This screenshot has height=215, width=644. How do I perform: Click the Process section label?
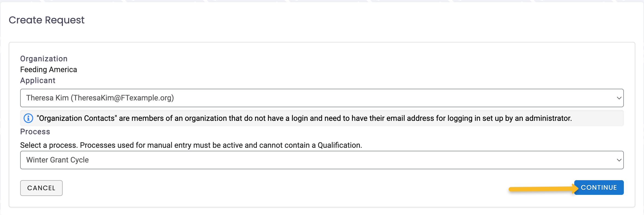click(x=35, y=132)
